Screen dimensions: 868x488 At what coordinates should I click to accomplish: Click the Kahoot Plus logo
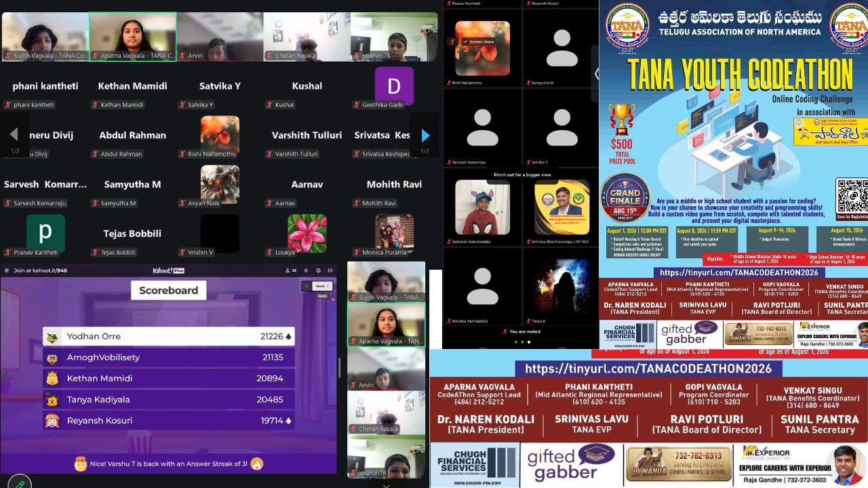168,270
